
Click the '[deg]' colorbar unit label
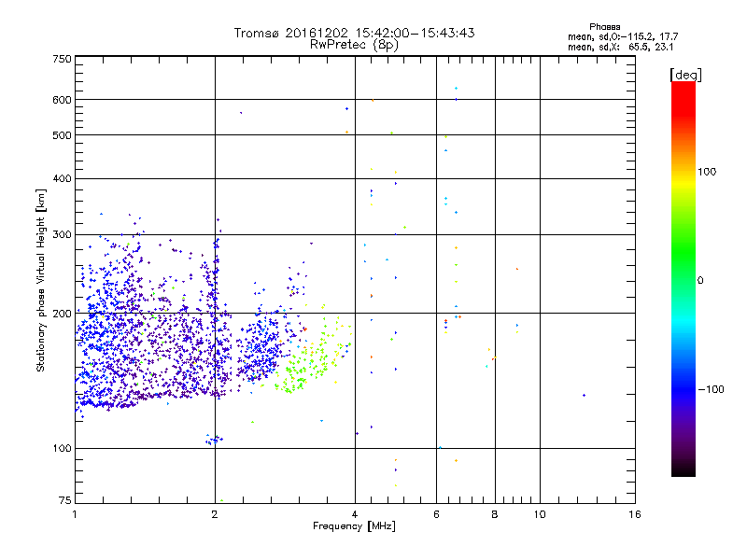pos(685,75)
